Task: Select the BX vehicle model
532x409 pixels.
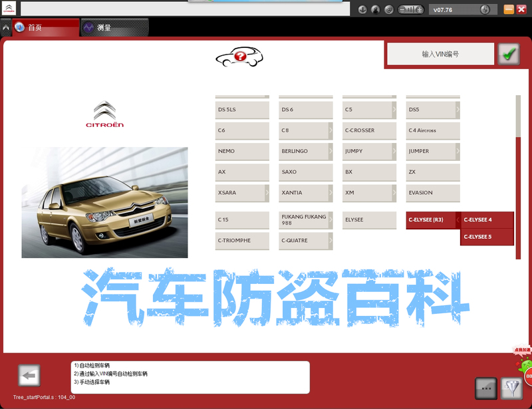Action: [369, 172]
